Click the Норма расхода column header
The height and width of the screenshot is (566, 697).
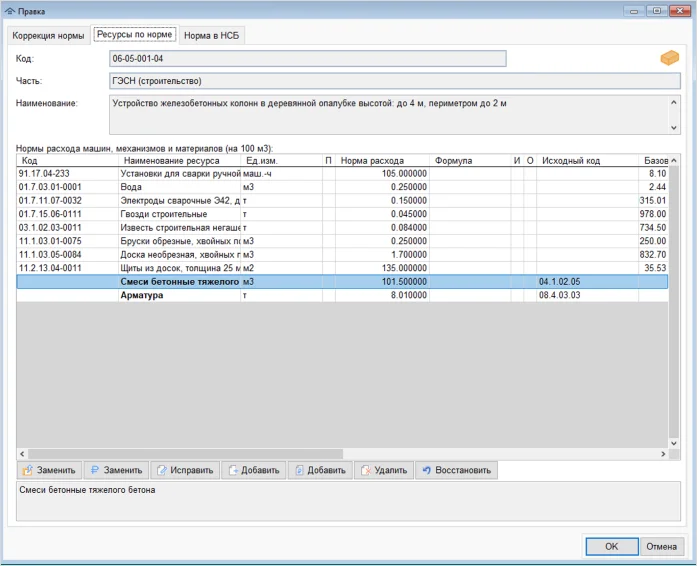click(x=382, y=160)
